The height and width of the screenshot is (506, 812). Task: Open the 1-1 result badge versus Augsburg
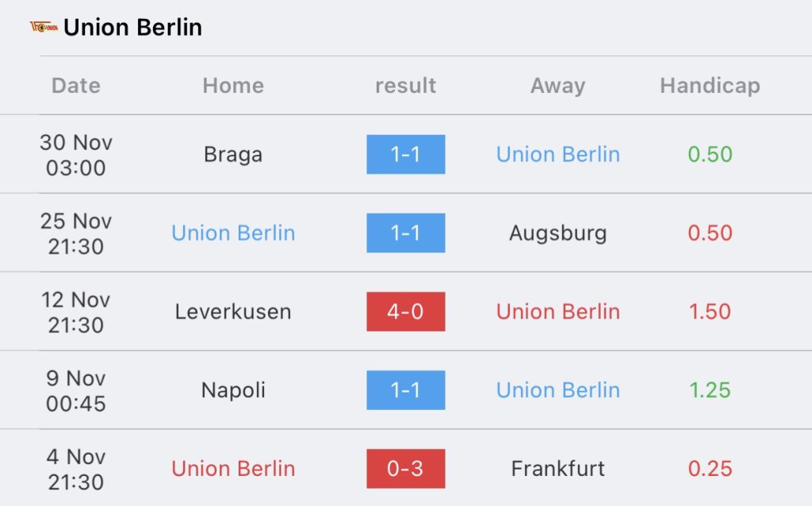[x=405, y=233]
